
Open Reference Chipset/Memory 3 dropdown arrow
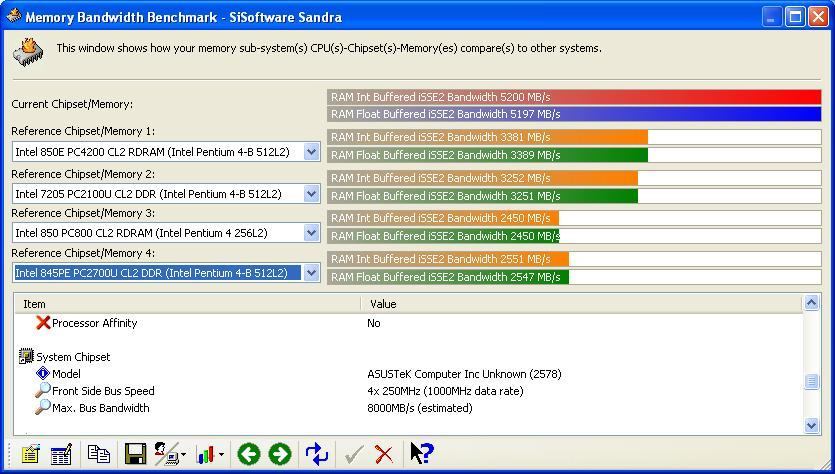tap(312, 233)
